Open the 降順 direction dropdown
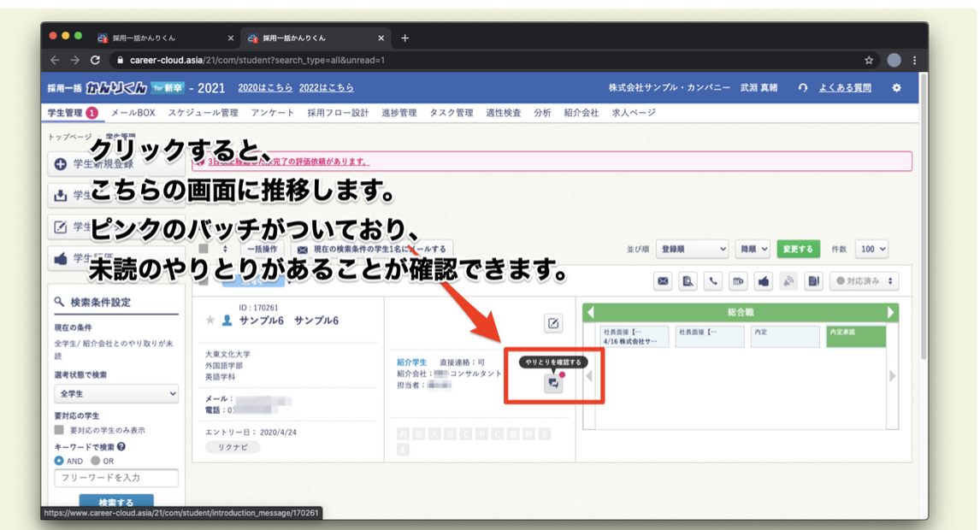 coord(753,249)
